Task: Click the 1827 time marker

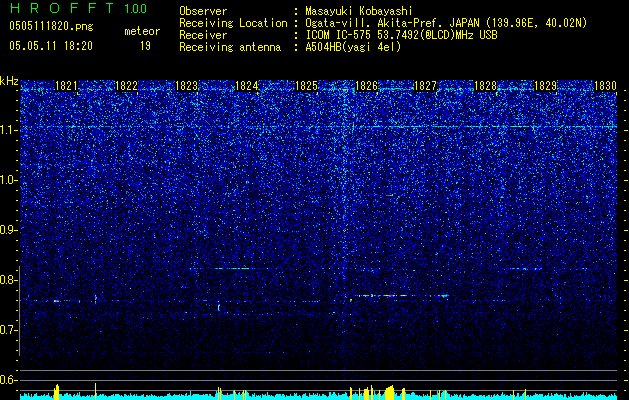Action: (425, 86)
